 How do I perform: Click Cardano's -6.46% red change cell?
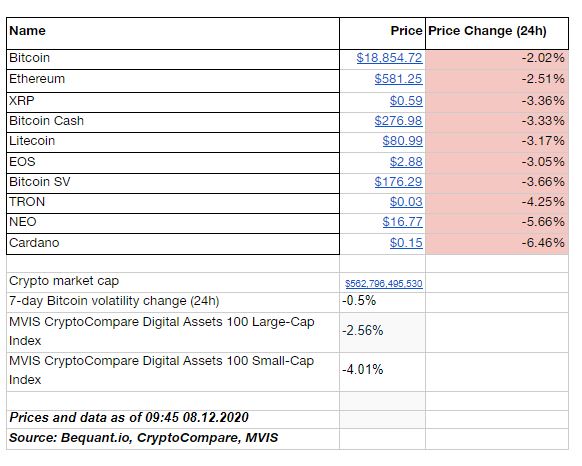point(497,244)
